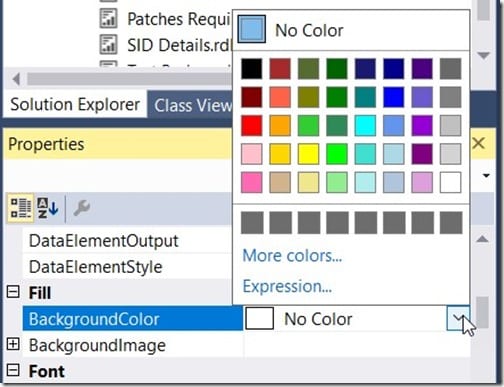The image size is (504, 387).
Task: Pick the Khaki pale yellow swatch
Action: (x=308, y=182)
